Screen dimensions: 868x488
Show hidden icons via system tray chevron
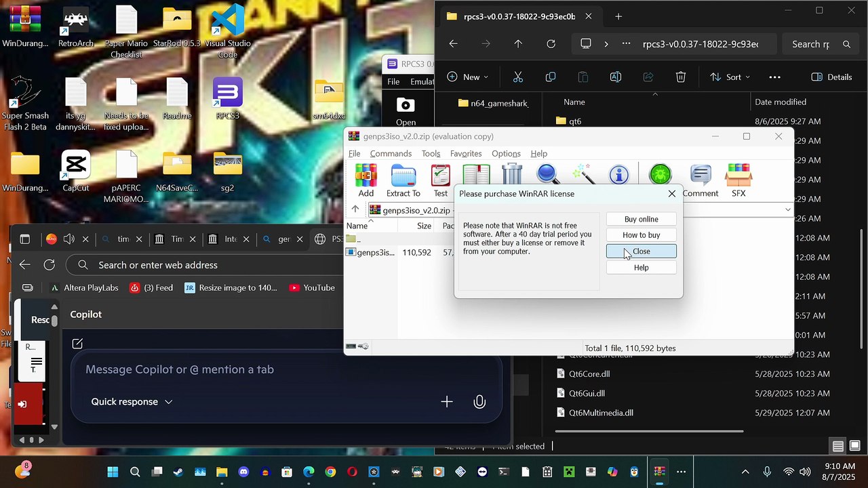point(745,472)
